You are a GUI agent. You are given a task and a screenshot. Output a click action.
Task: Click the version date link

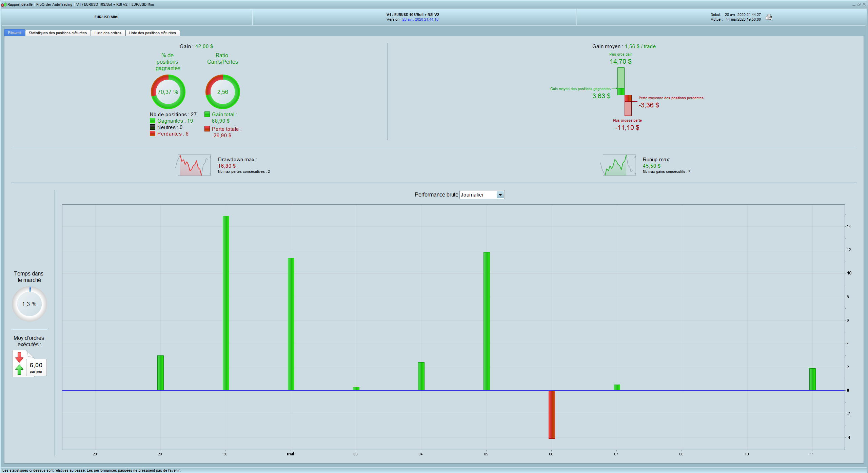420,20
